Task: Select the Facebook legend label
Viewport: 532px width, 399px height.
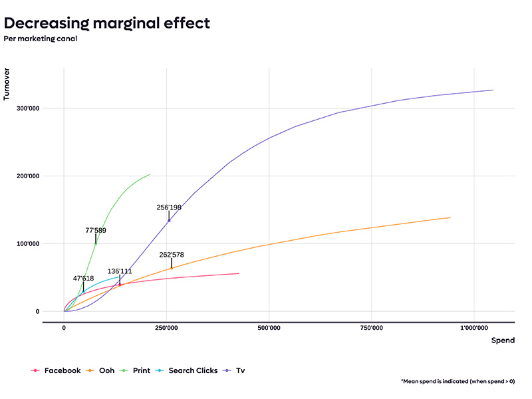Action: coord(63,370)
